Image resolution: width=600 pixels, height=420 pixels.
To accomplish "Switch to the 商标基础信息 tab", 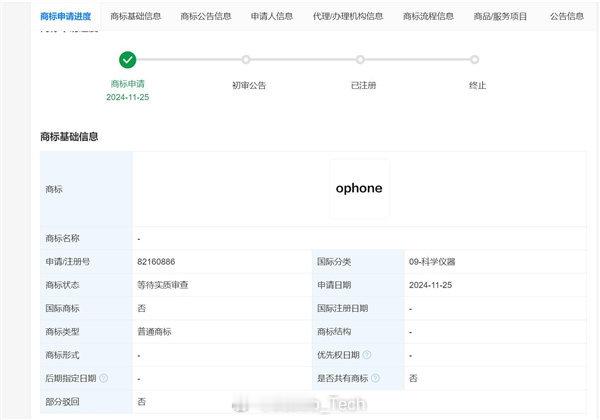I will (x=135, y=16).
